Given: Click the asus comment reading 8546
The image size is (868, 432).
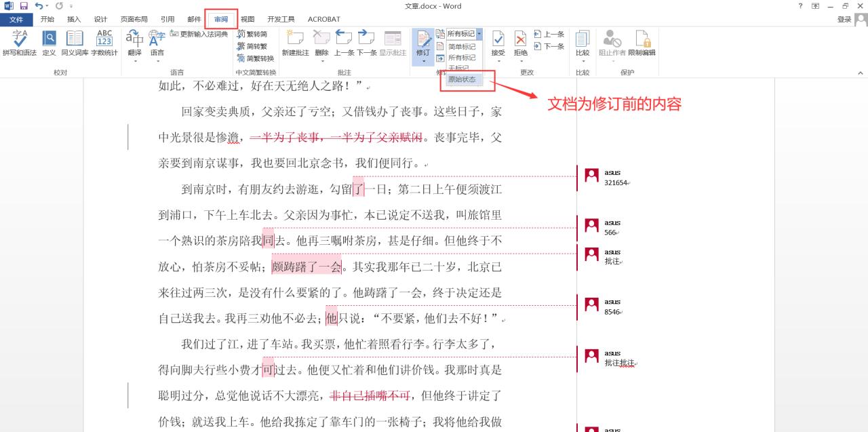Looking at the screenshot, I should tap(612, 312).
